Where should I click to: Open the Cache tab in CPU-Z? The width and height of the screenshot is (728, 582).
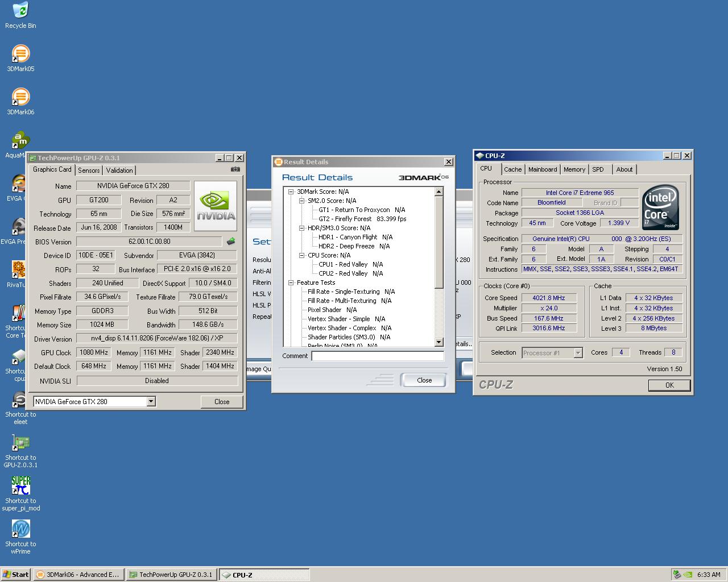point(512,169)
